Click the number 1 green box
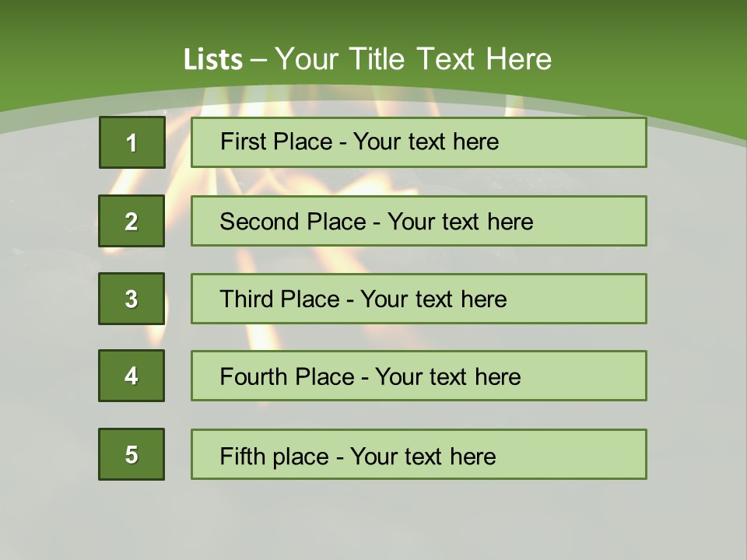 point(132,142)
